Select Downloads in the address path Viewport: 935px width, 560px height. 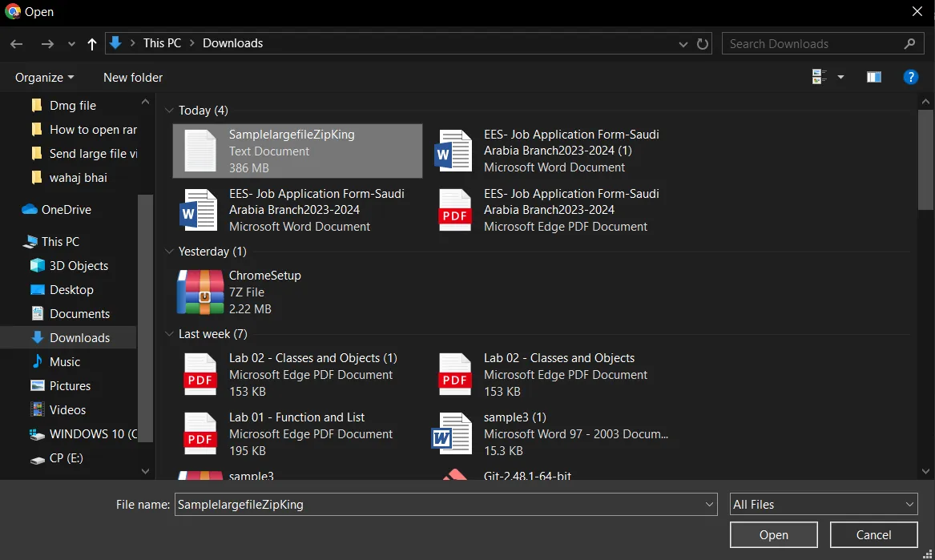232,43
